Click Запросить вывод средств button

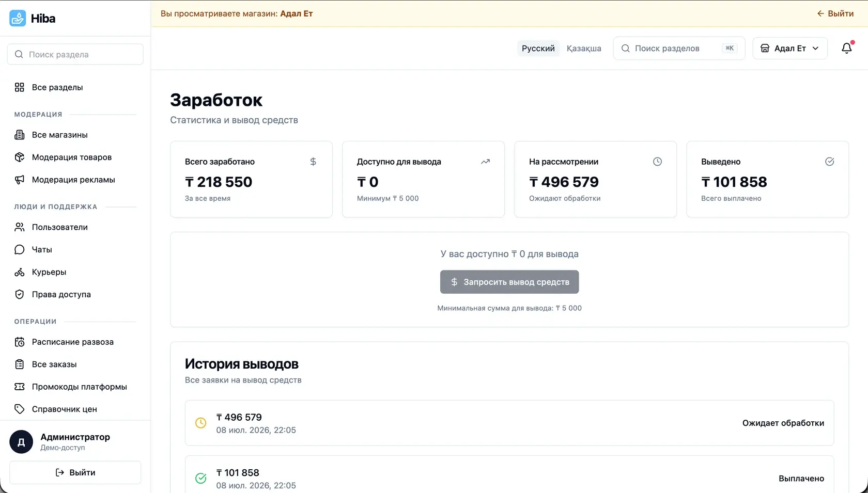pyautogui.click(x=509, y=282)
